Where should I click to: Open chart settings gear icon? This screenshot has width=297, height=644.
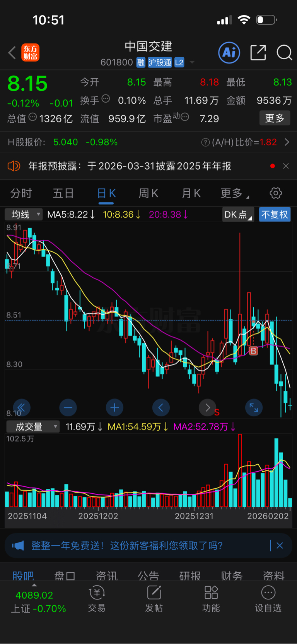pos(276,193)
